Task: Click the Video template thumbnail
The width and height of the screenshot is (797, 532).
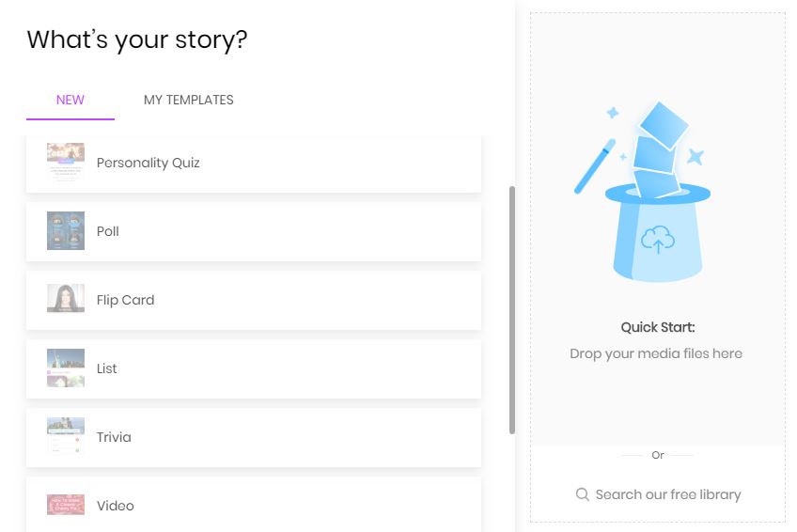Action: point(66,505)
